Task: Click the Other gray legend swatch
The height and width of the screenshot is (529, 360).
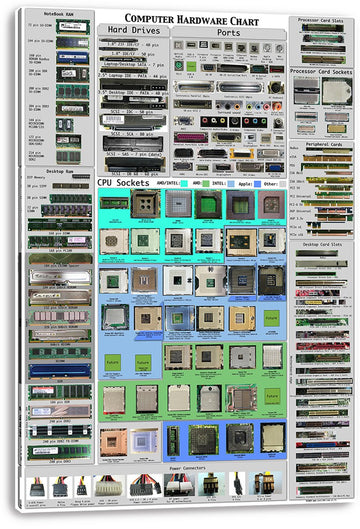Action: [x=283, y=184]
